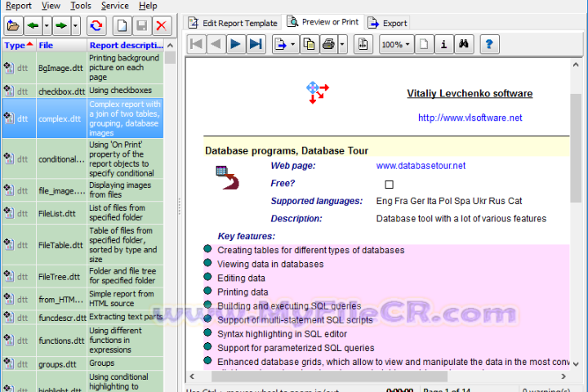Image resolution: width=588 pixels, height=392 pixels.
Task: Switch to Preview or Print tab
Action: pos(323,22)
